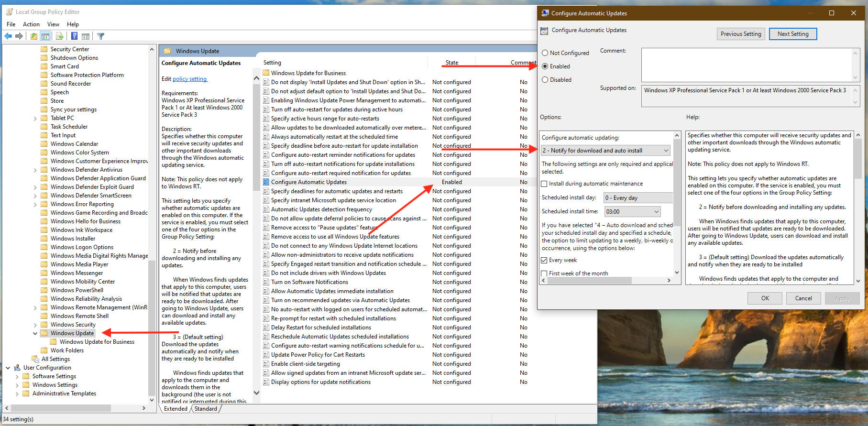The width and height of the screenshot is (868, 426).
Task: Click the Filter funnel toolbar icon
Action: click(x=100, y=36)
